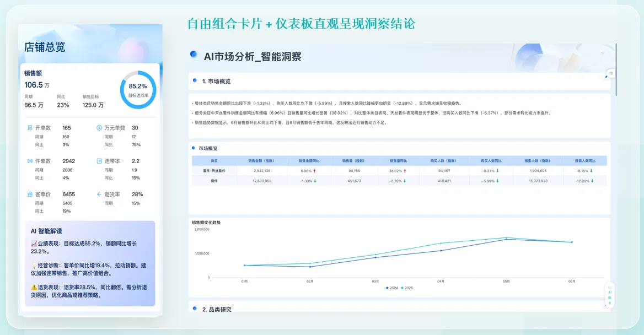Select the 搜索人数同比 column header

tap(585, 160)
